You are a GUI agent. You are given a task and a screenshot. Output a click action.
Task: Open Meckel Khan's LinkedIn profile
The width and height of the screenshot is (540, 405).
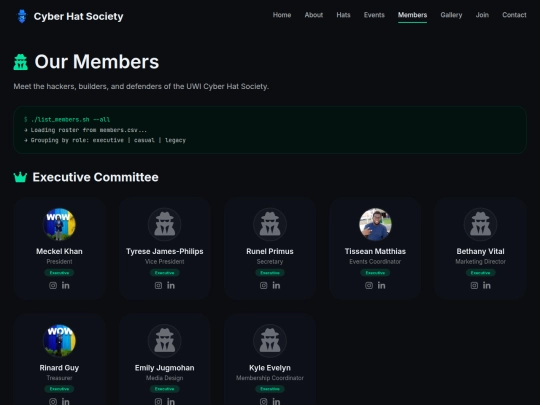[x=65, y=285]
